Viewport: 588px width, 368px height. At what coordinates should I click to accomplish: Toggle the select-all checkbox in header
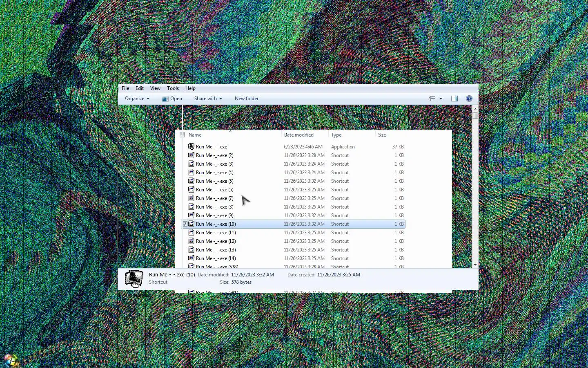tap(182, 135)
